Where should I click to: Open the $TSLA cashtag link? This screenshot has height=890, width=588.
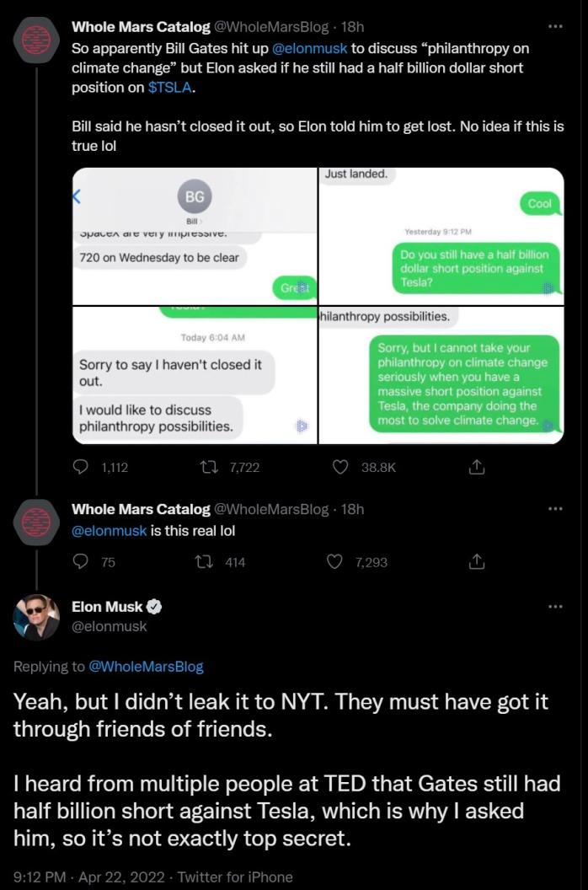tap(171, 86)
